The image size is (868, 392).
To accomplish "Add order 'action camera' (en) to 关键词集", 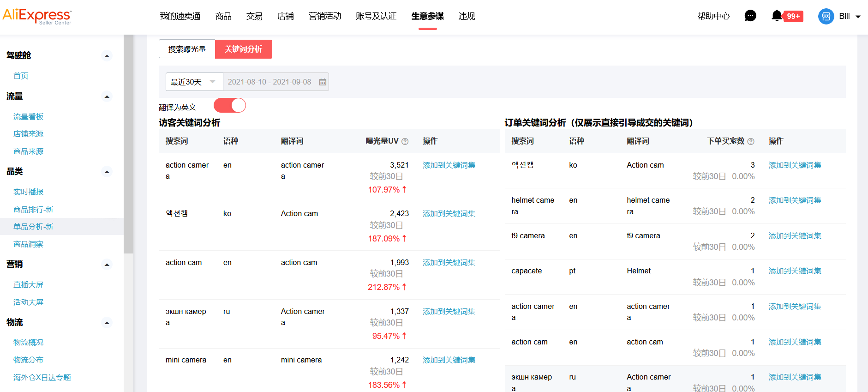I will (795, 307).
